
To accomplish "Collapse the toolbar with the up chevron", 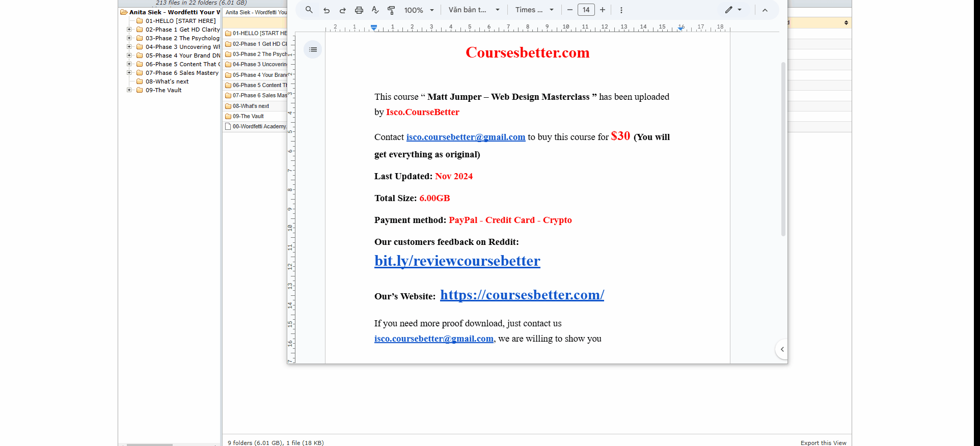I will 765,10.
